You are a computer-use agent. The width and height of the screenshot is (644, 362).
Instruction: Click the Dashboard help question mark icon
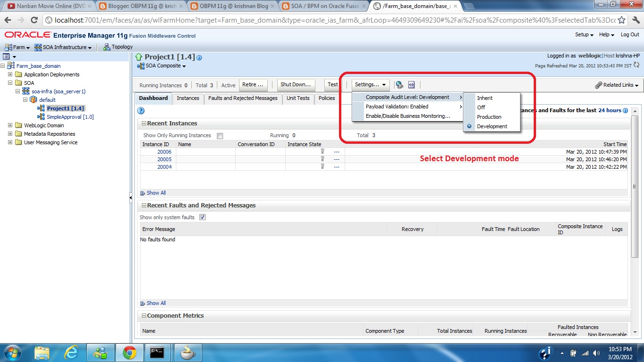click(x=140, y=111)
